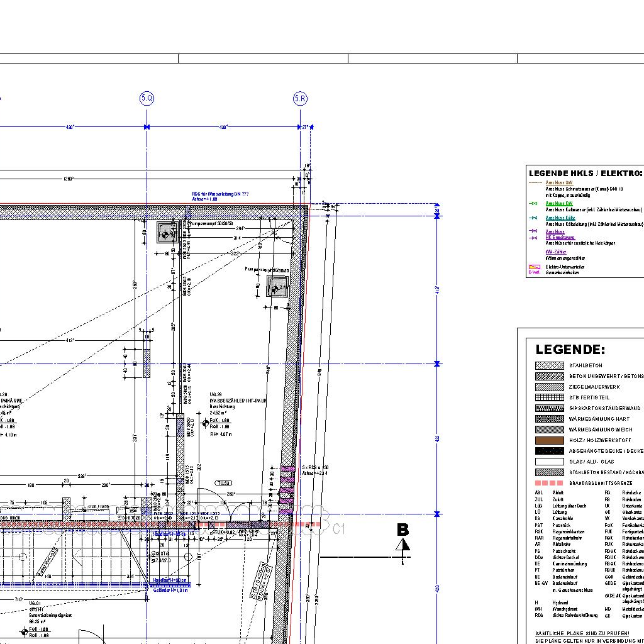Screen dimensions: 644x644
Task: Click the brown Holz/Holzwerkstoff legend swatch
Action: click(549, 440)
